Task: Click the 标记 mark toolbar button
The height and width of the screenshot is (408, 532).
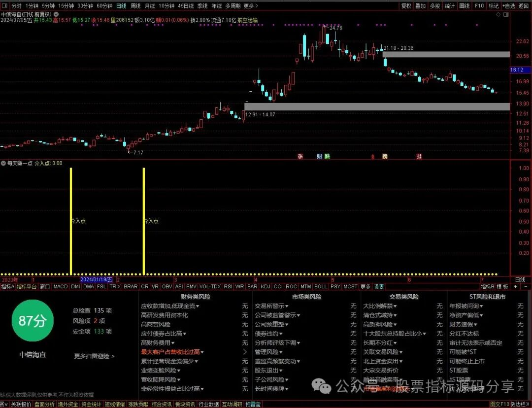Action: pyautogui.click(x=493, y=6)
